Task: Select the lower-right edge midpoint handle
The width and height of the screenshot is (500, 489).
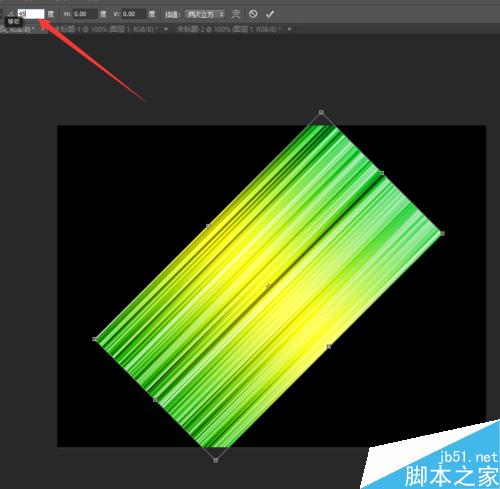Action: point(329,347)
